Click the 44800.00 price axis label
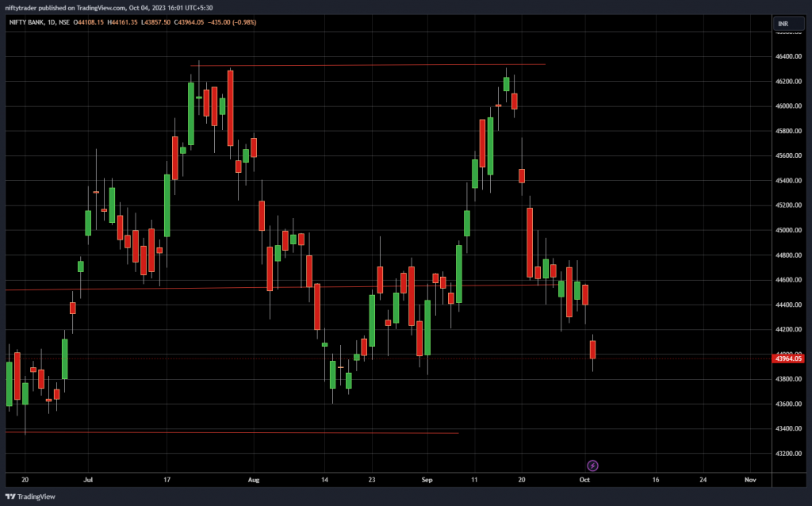812x506 pixels. pyautogui.click(x=788, y=255)
